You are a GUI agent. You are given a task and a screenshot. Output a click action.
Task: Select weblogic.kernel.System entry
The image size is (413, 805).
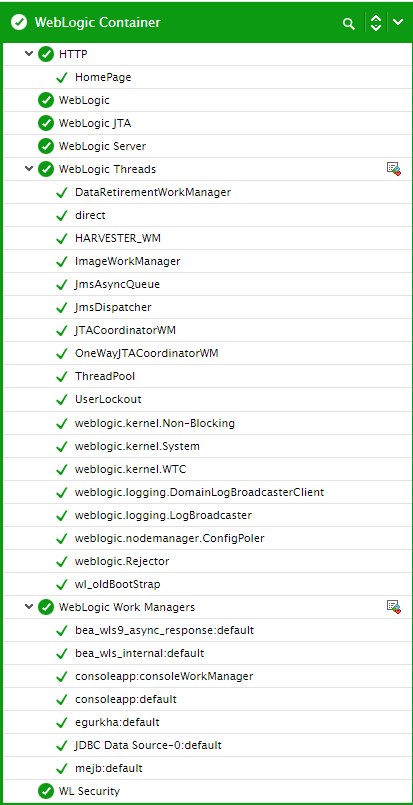click(138, 446)
